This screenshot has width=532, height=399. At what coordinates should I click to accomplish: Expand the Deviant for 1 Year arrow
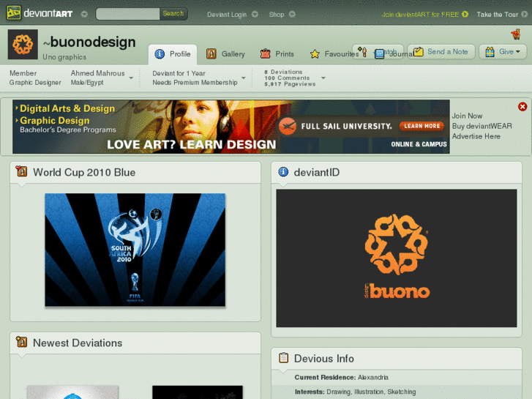click(243, 78)
